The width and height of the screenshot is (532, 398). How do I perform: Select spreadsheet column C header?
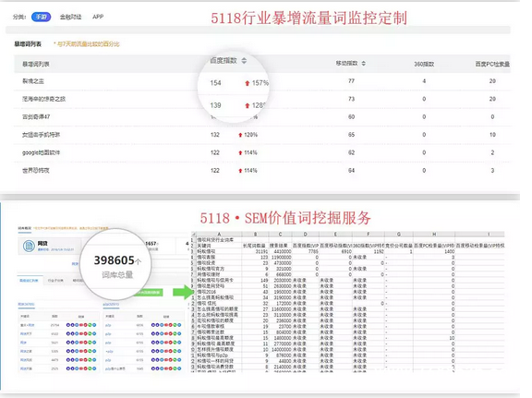point(280,235)
